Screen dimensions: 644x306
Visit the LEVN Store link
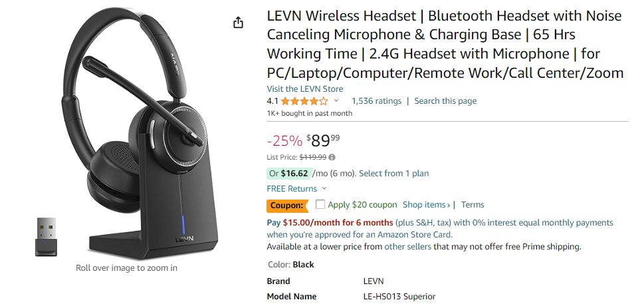pyautogui.click(x=305, y=89)
